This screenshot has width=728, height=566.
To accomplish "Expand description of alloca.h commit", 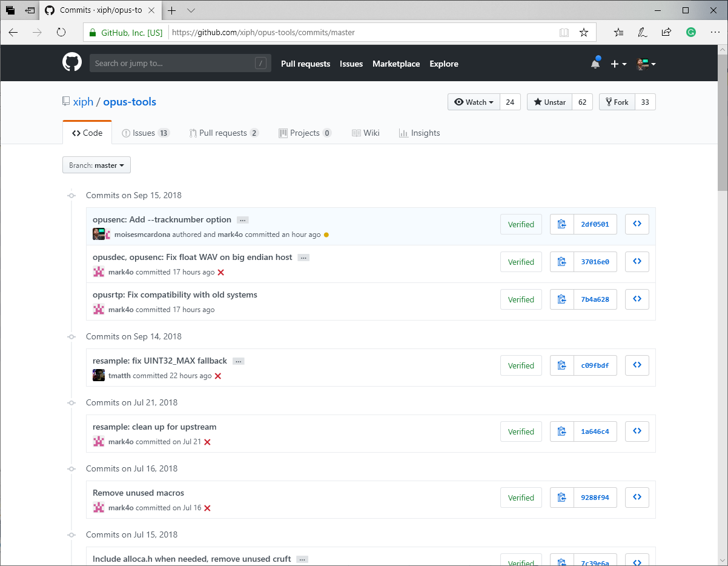I will [303, 559].
